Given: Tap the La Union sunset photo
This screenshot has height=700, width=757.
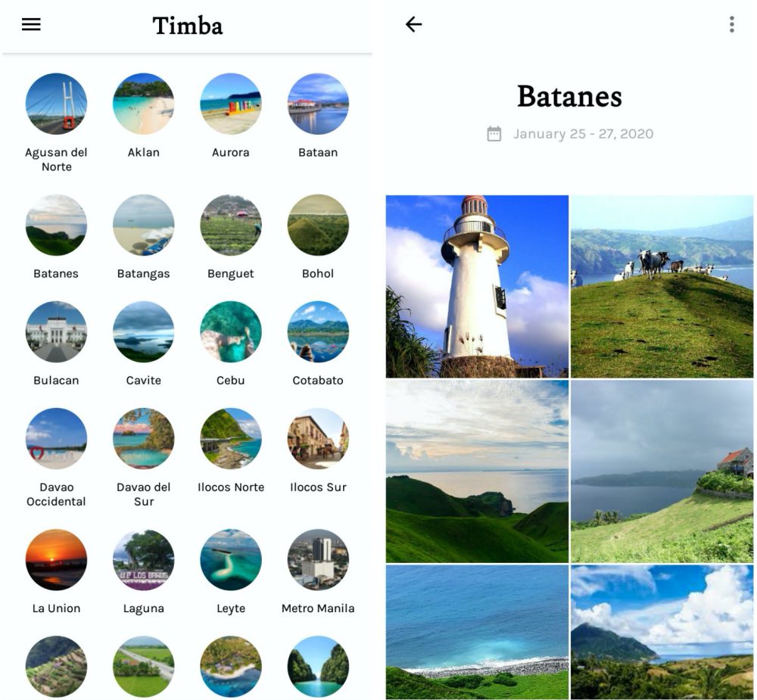Looking at the screenshot, I should [57, 559].
